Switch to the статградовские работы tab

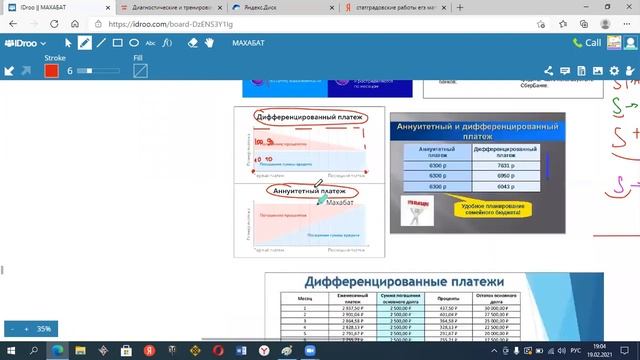(x=395, y=7)
